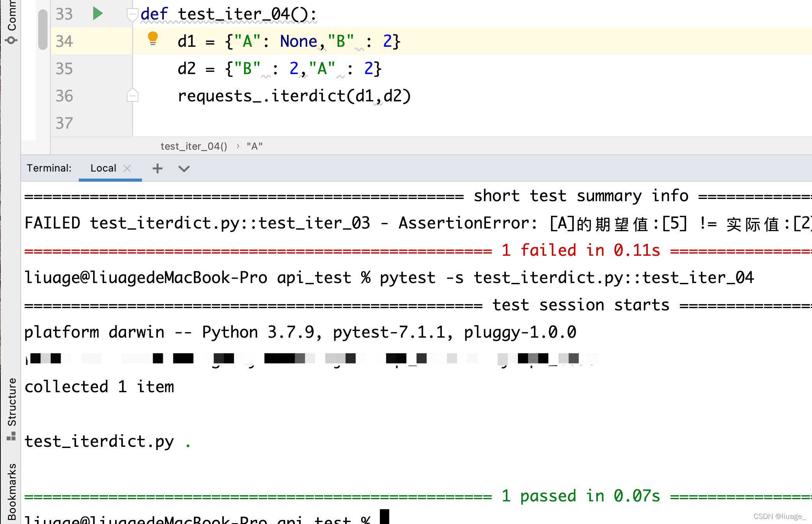Click the 'short test summary info' header
Screen dimensions: 812x524
pos(581,196)
